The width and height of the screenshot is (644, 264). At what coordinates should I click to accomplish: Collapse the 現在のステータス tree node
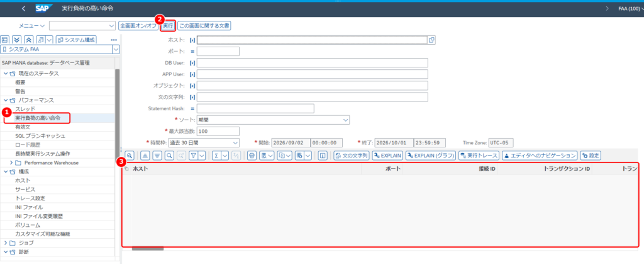pyautogui.click(x=6, y=74)
